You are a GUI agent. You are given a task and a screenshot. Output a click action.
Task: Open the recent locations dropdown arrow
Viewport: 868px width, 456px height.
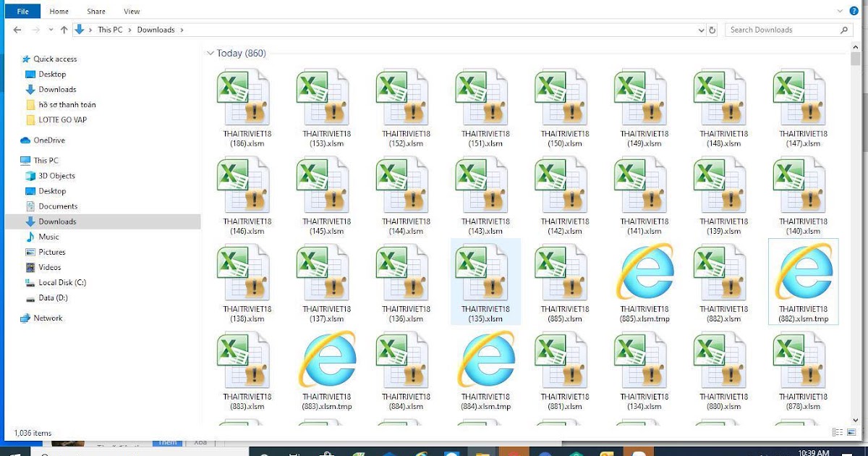click(51, 30)
